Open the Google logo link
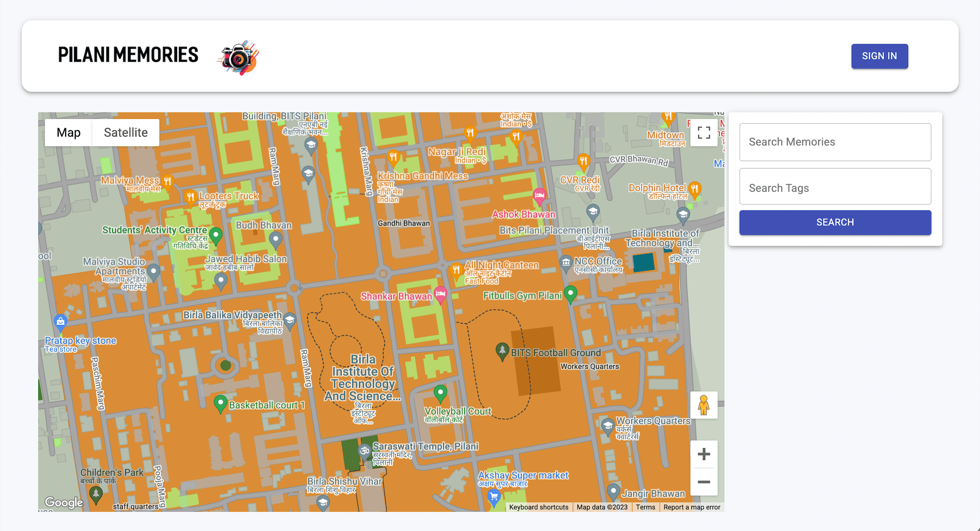 [64, 502]
